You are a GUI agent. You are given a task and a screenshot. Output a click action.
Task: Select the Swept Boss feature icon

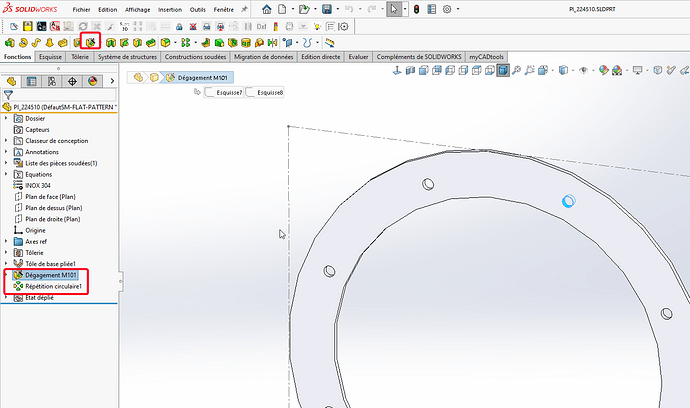click(36, 43)
